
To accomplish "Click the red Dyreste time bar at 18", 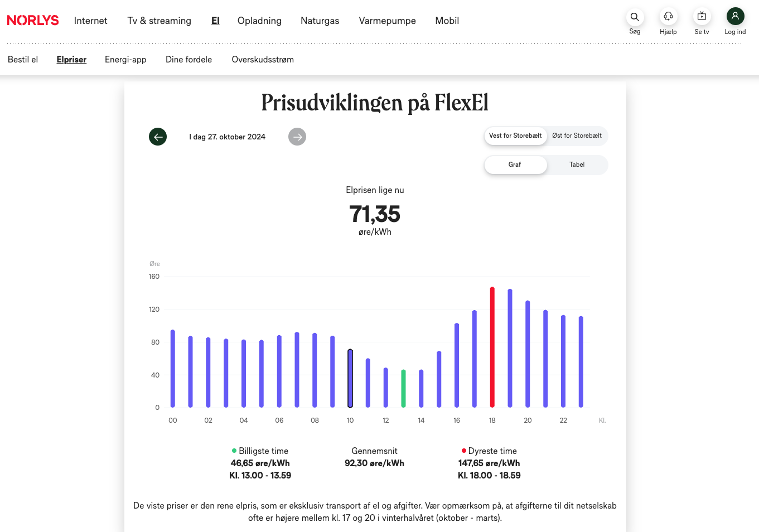I will click(x=492, y=346).
